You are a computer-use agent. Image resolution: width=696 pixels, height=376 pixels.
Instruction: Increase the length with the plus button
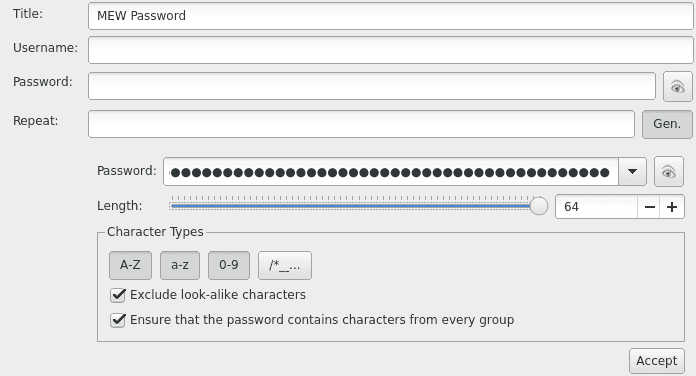pyautogui.click(x=672, y=207)
